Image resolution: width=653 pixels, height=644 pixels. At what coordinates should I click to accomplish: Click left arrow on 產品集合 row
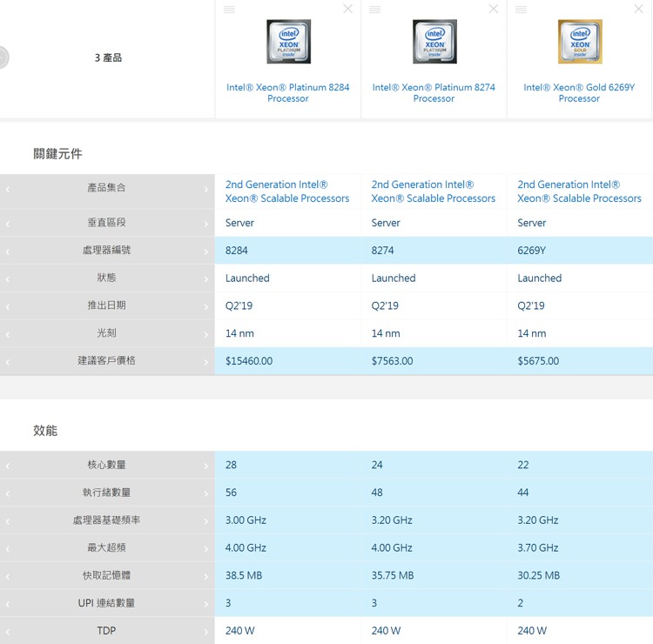pos(8,190)
